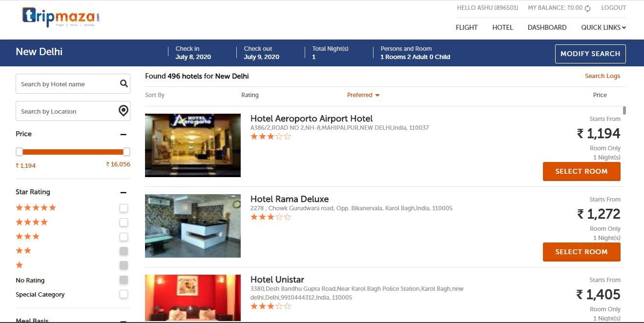Screen dimensions: 644x323
Task: Click the location pin icon
Action: click(x=124, y=111)
